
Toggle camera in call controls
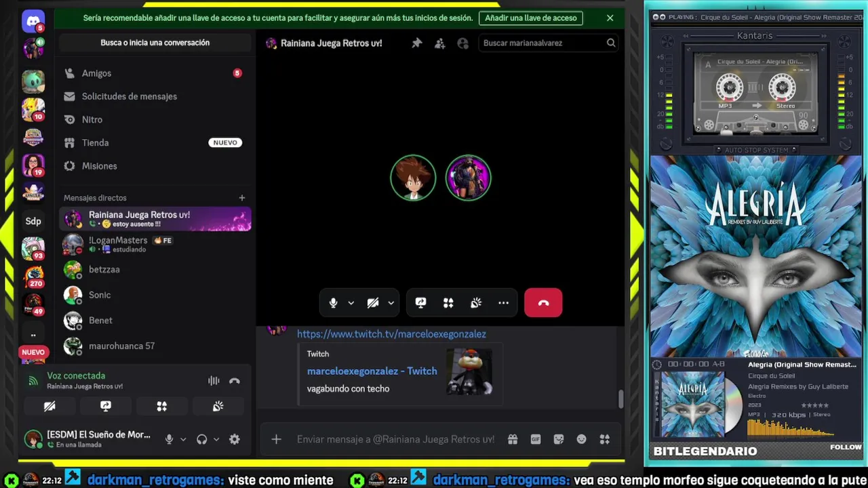tap(373, 303)
